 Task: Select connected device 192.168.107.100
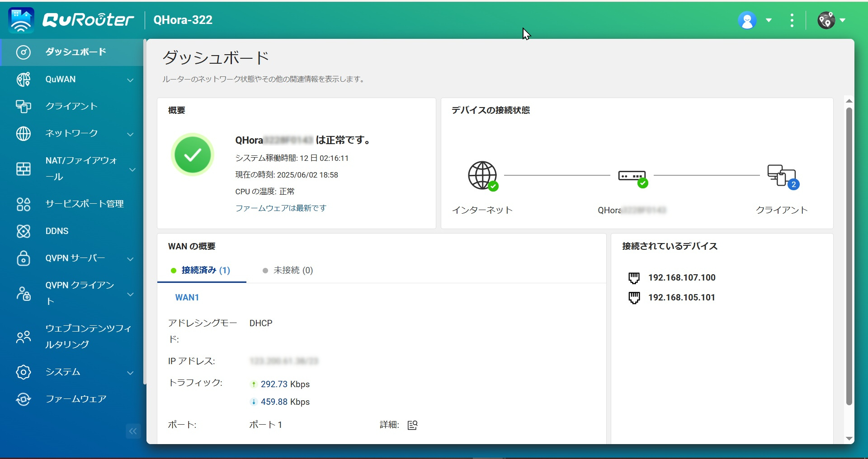(x=681, y=277)
